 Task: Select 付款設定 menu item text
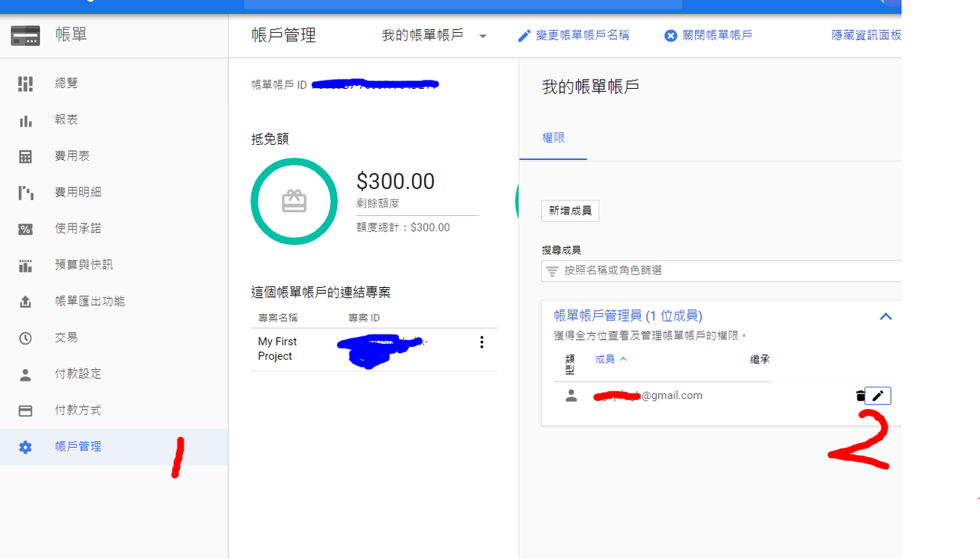[x=78, y=374]
